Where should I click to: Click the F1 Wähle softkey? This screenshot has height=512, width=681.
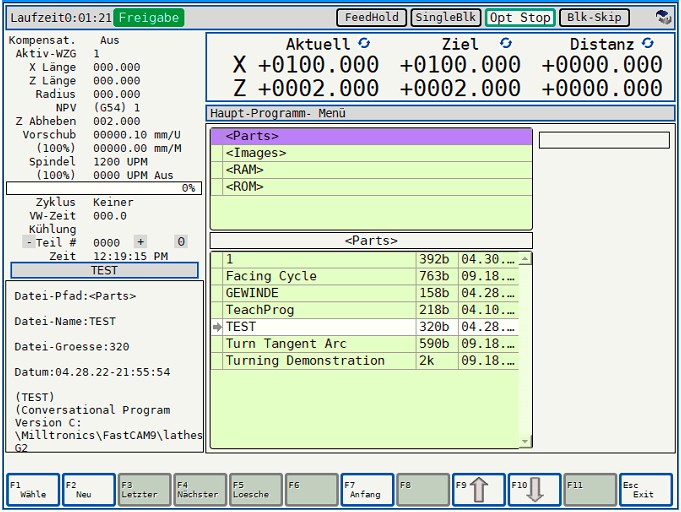tap(33, 489)
